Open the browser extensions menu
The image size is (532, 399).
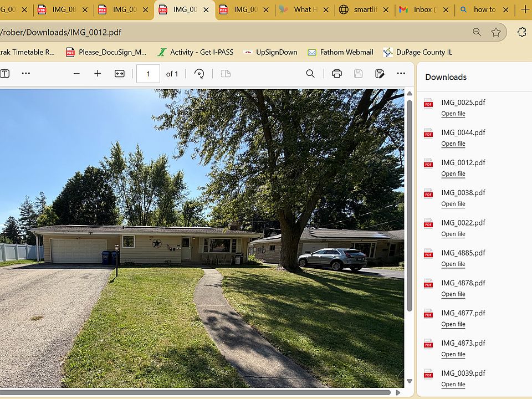click(x=521, y=32)
